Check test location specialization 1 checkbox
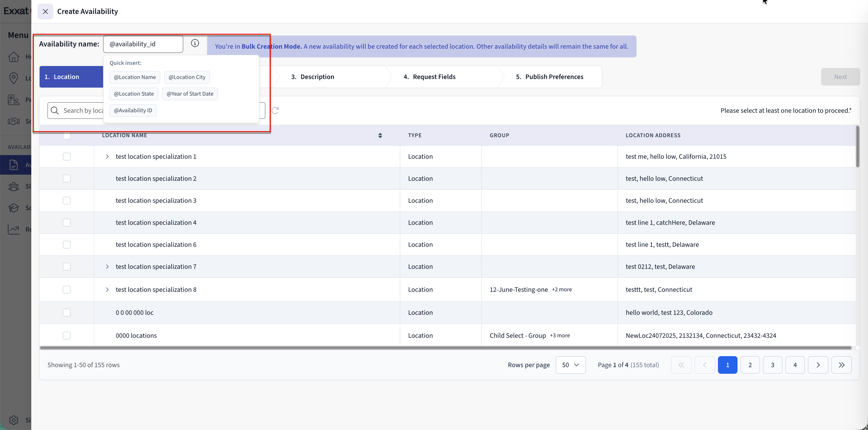Screen dimensions: 868x430 click(x=67, y=157)
